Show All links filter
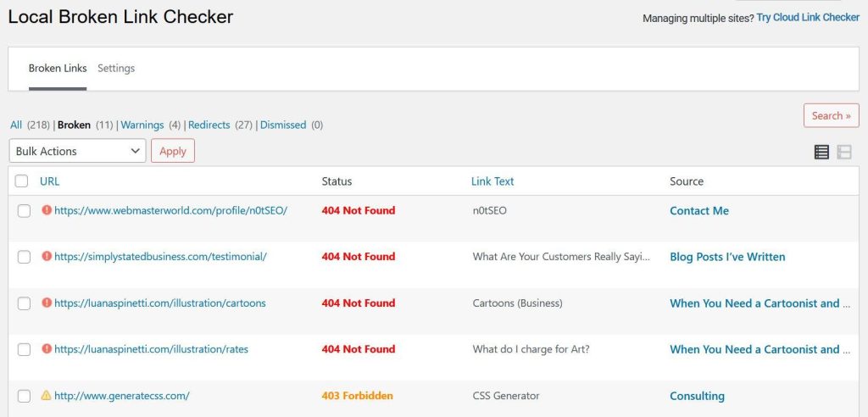 pyautogui.click(x=16, y=125)
